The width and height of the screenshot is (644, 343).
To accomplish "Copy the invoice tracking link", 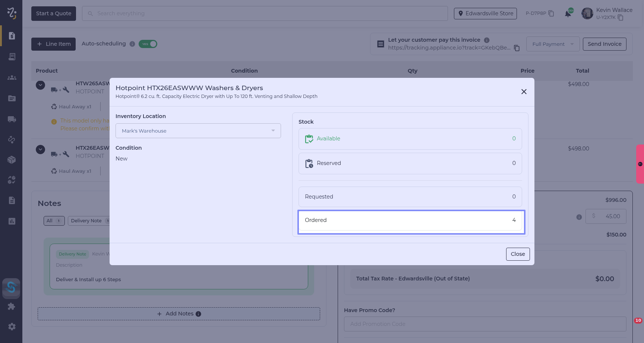I will pyautogui.click(x=517, y=48).
